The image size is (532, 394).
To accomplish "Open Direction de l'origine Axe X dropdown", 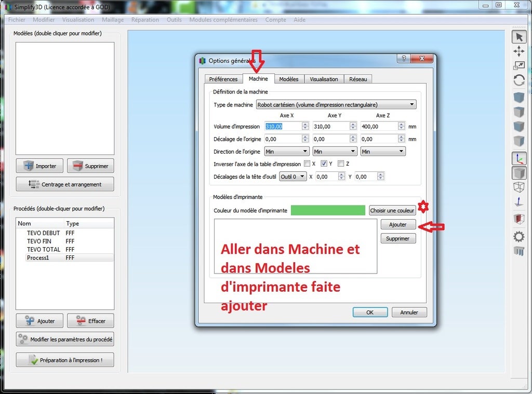I will [287, 151].
